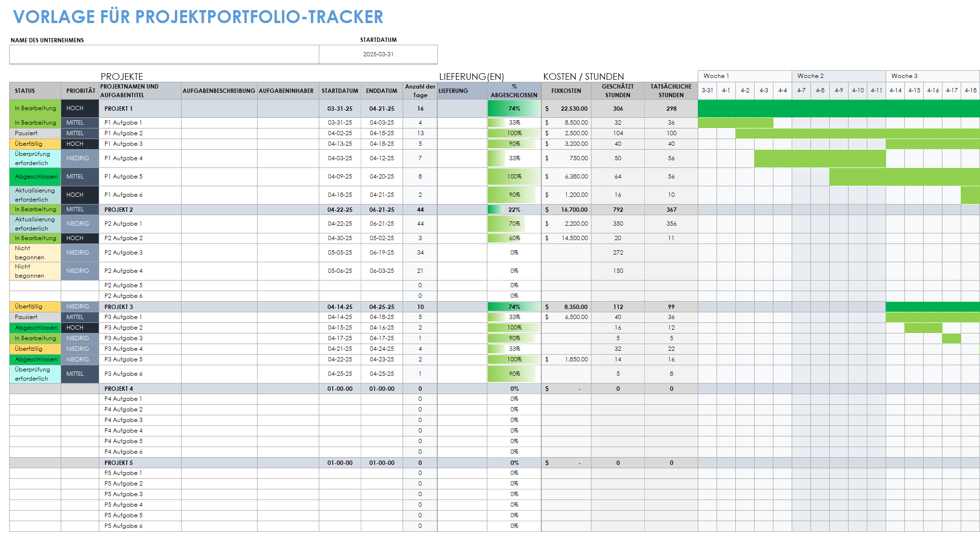Click the P1 Aufgabe 1 task cell
This screenshot has height=538, width=980.
pyautogui.click(x=140, y=123)
